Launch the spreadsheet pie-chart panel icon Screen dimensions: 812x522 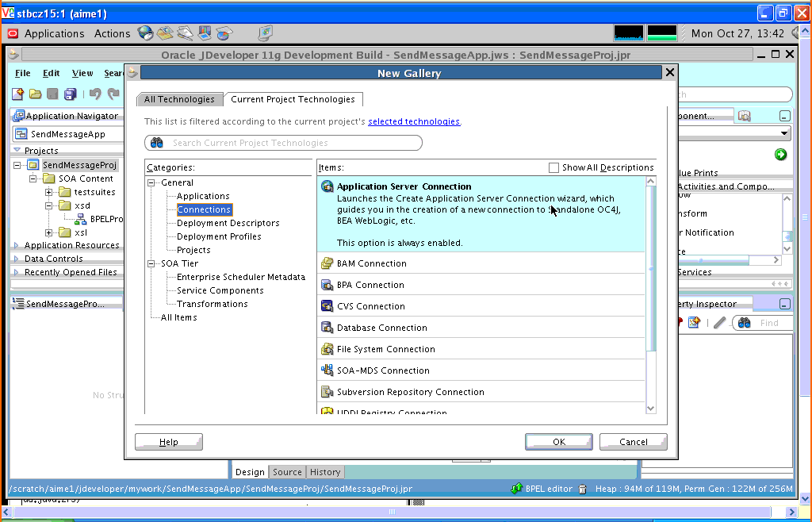[x=224, y=33]
